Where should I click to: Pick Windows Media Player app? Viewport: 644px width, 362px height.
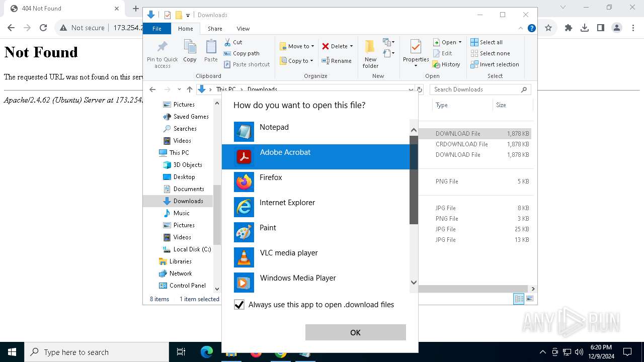click(x=315, y=283)
